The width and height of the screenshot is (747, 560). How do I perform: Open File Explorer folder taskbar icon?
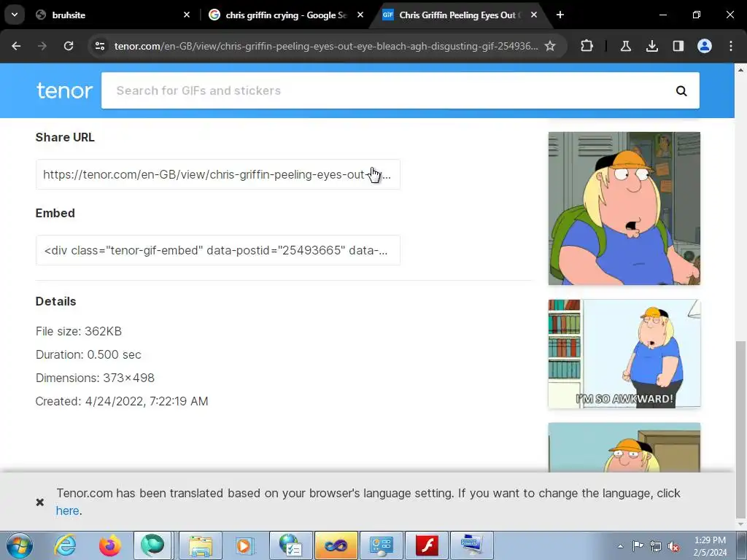200,545
